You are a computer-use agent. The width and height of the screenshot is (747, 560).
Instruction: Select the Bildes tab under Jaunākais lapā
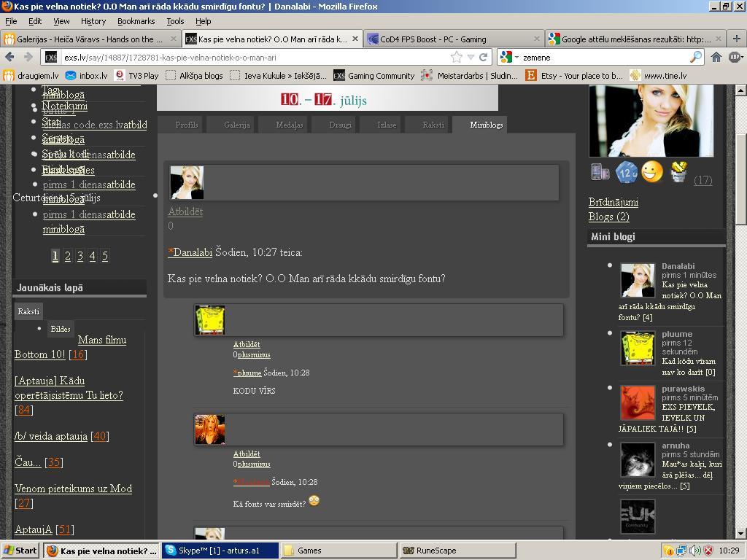[61, 329]
